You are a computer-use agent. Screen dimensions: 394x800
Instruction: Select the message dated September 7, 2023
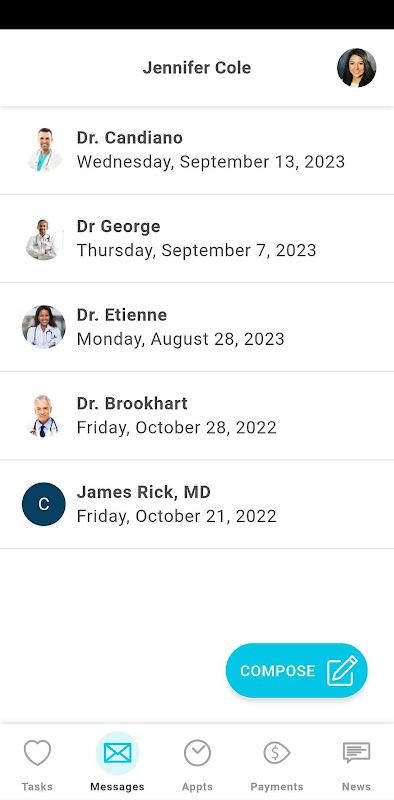click(x=197, y=239)
